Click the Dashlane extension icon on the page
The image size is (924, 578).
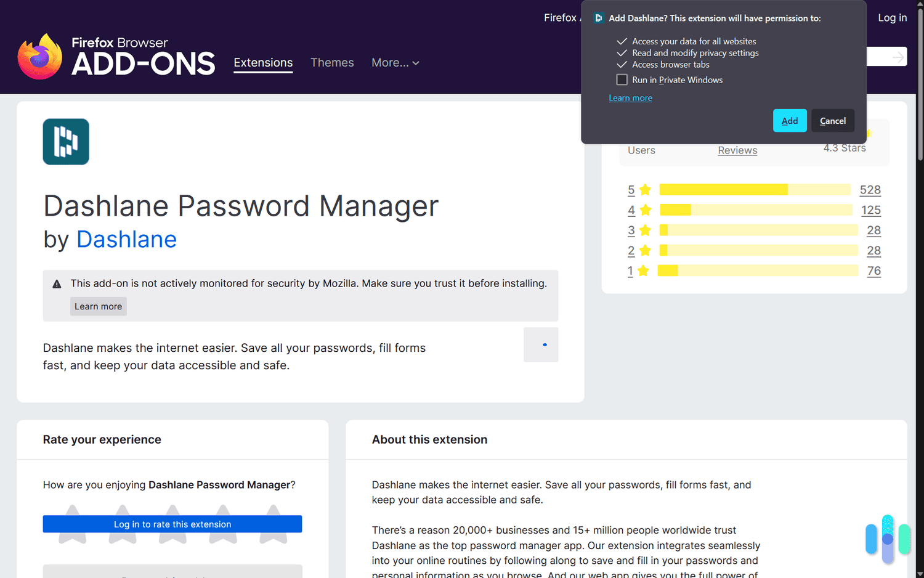(66, 142)
